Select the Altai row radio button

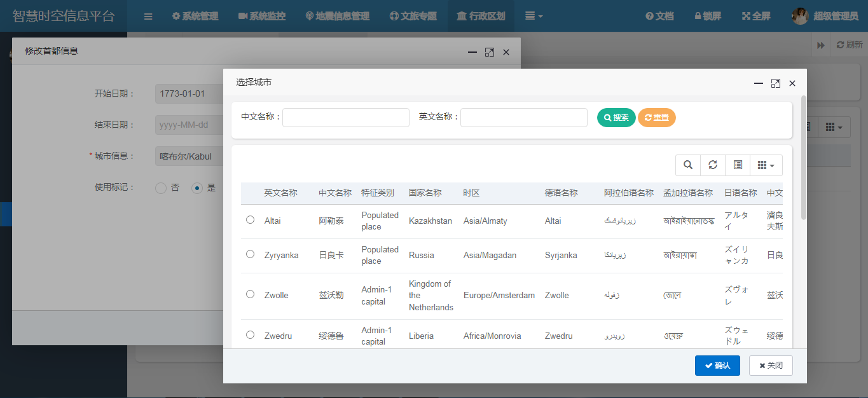click(x=250, y=219)
